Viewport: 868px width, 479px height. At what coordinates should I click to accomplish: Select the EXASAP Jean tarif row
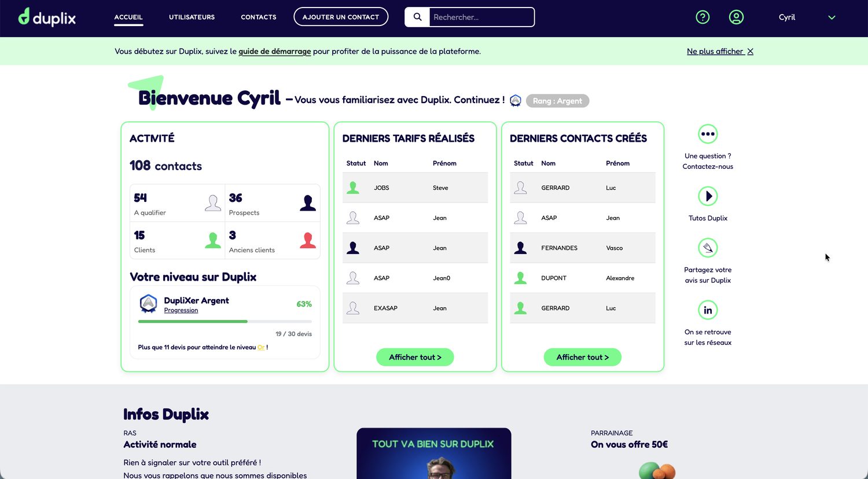pos(415,308)
